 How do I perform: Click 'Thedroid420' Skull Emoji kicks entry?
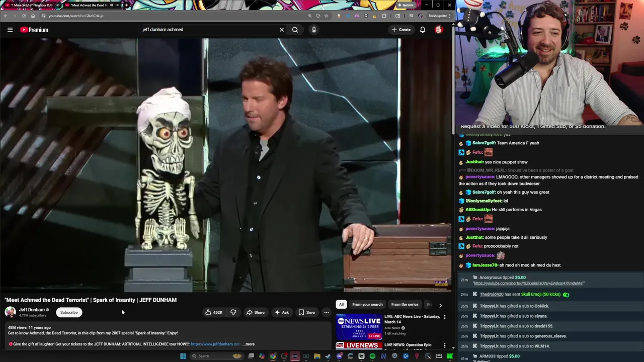coord(520,294)
